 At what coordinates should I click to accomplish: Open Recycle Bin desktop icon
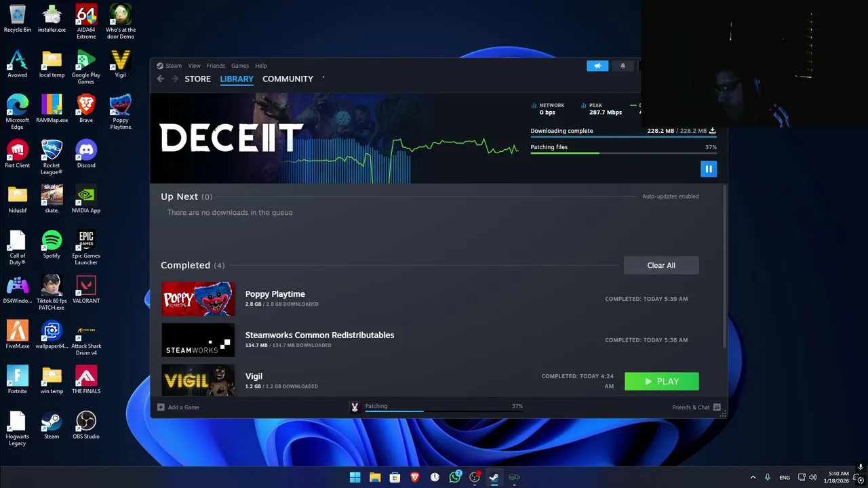coord(17,19)
